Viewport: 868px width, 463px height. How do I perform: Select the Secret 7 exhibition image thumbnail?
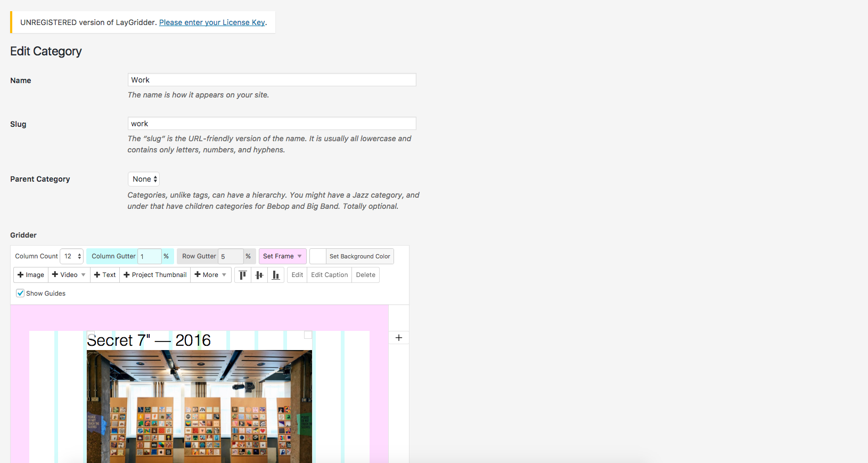pos(199,406)
